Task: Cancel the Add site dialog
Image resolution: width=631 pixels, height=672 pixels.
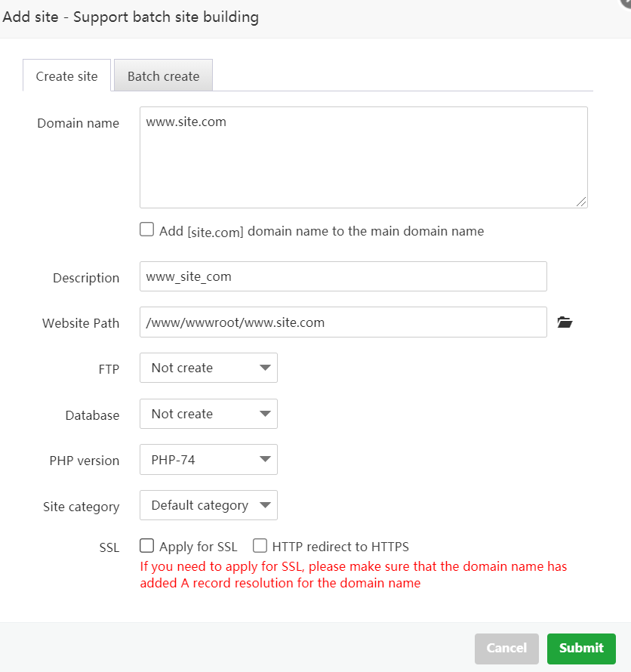Action: point(506,648)
